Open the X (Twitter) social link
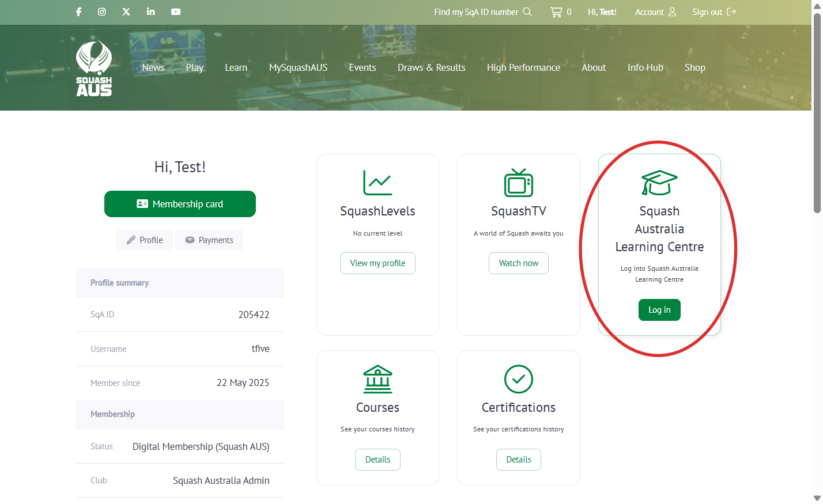This screenshot has width=823, height=504. point(126,12)
